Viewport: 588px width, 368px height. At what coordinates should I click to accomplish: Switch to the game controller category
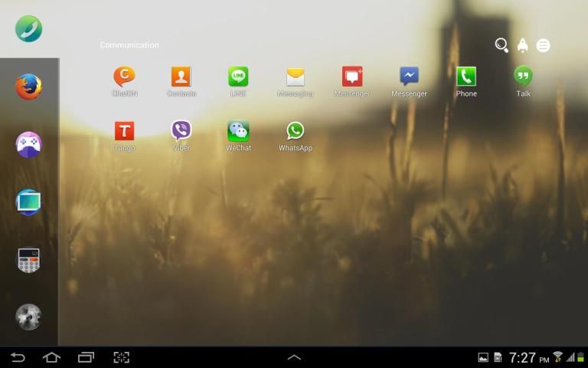pyautogui.click(x=28, y=144)
